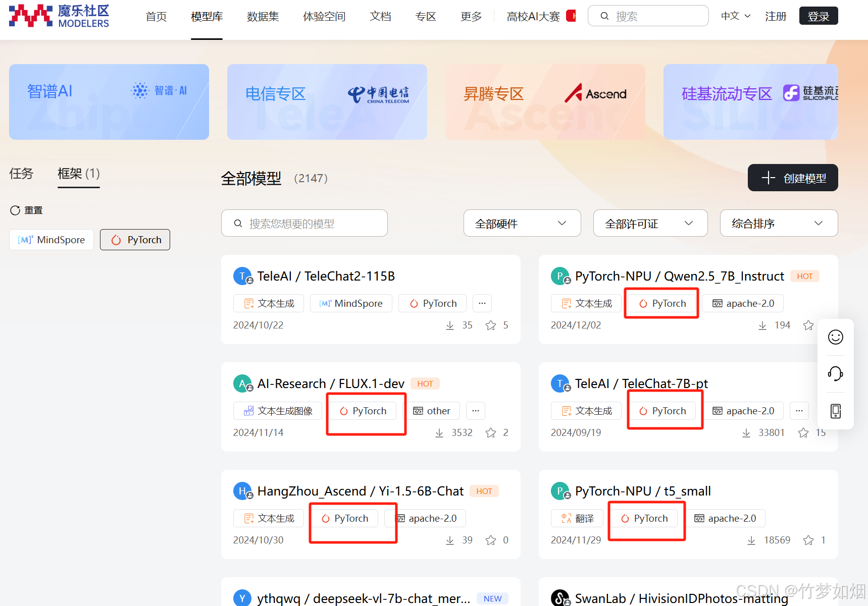The width and height of the screenshot is (868, 606).
Task: Expand the 全部许可证 license dropdown
Action: 650,223
